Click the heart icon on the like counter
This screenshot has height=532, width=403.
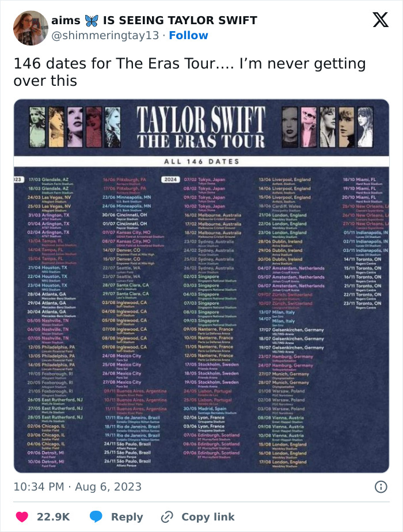point(22,516)
